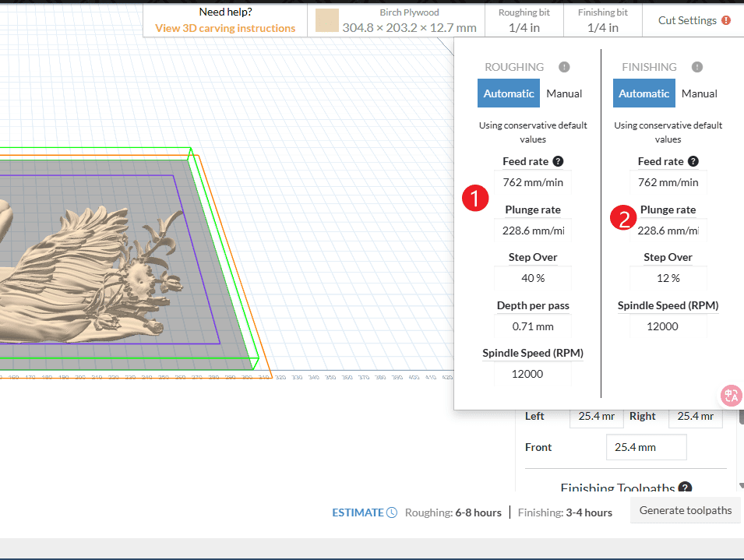Switch finishing to Manual mode
This screenshot has height=560, width=744.
pos(699,93)
